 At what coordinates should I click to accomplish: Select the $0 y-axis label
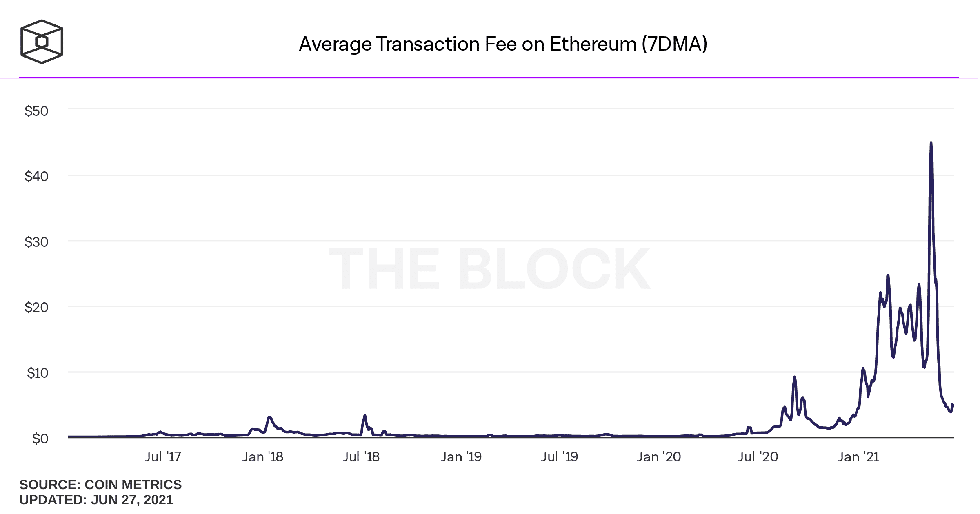40,439
